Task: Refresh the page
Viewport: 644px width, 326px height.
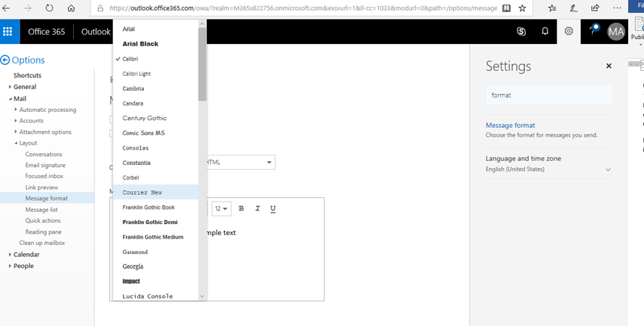Action: pyautogui.click(x=49, y=8)
